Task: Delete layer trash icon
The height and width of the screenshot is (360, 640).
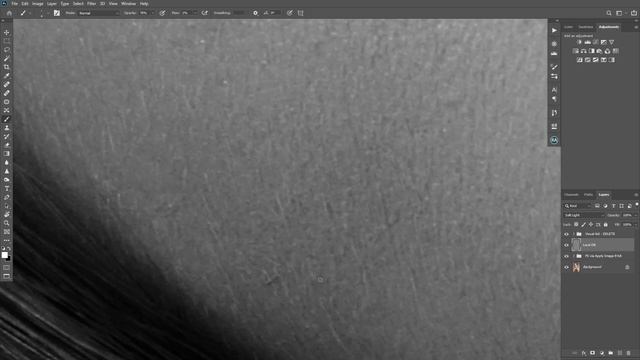Action: (629, 353)
